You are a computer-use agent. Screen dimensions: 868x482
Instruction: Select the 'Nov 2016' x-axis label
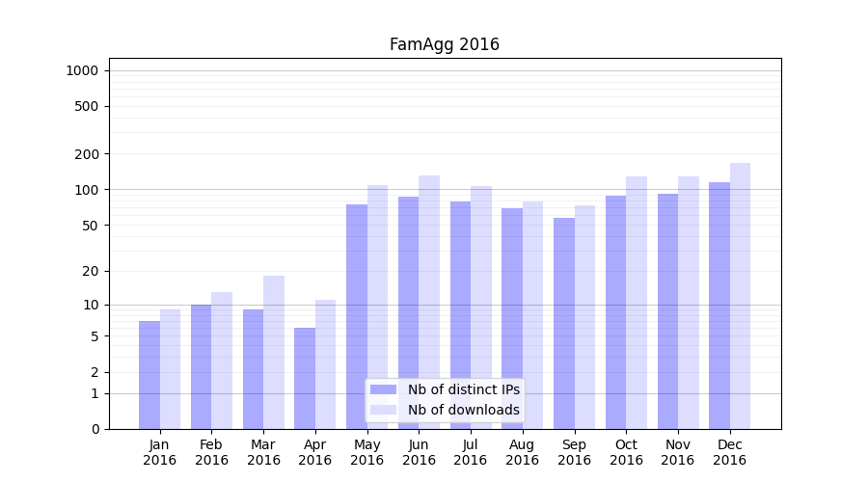[x=678, y=452]
